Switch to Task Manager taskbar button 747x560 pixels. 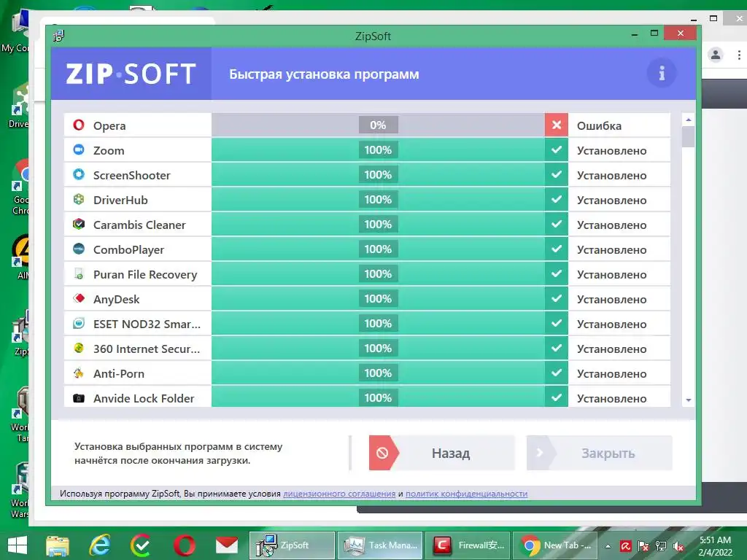(380, 545)
